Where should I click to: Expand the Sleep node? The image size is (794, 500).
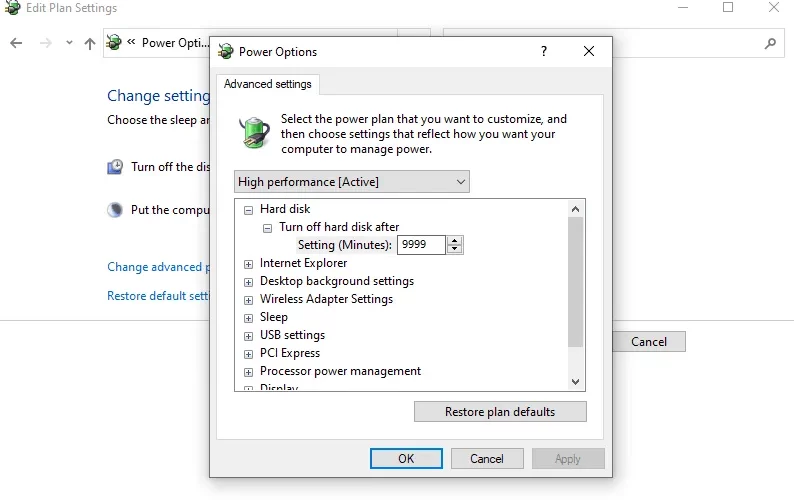[248, 318]
